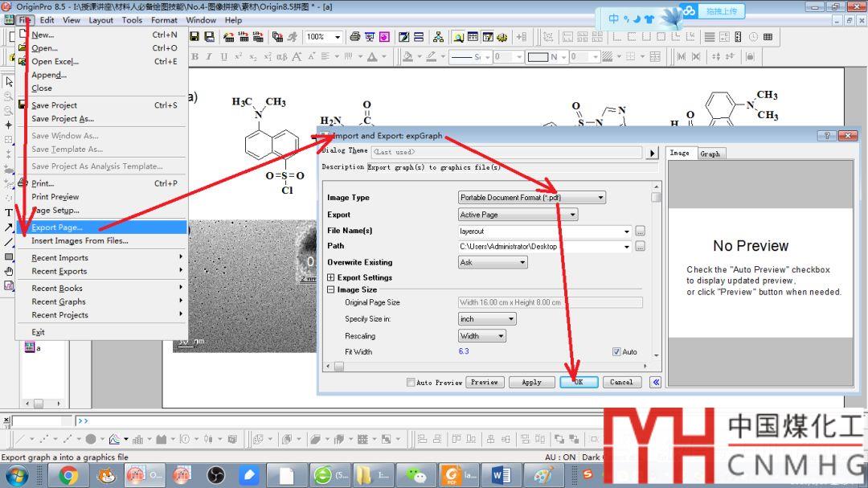Click the Bold formatting icon
Image resolution: width=868 pixels, height=488 pixels.
coord(194,57)
